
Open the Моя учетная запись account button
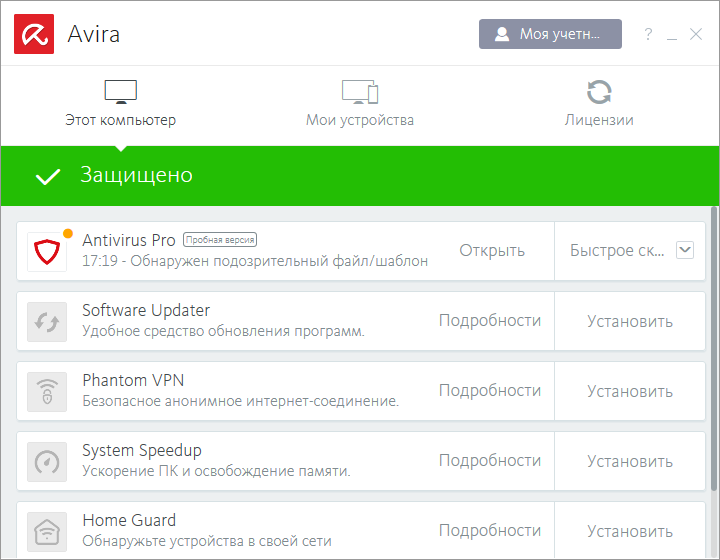pos(550,34)
